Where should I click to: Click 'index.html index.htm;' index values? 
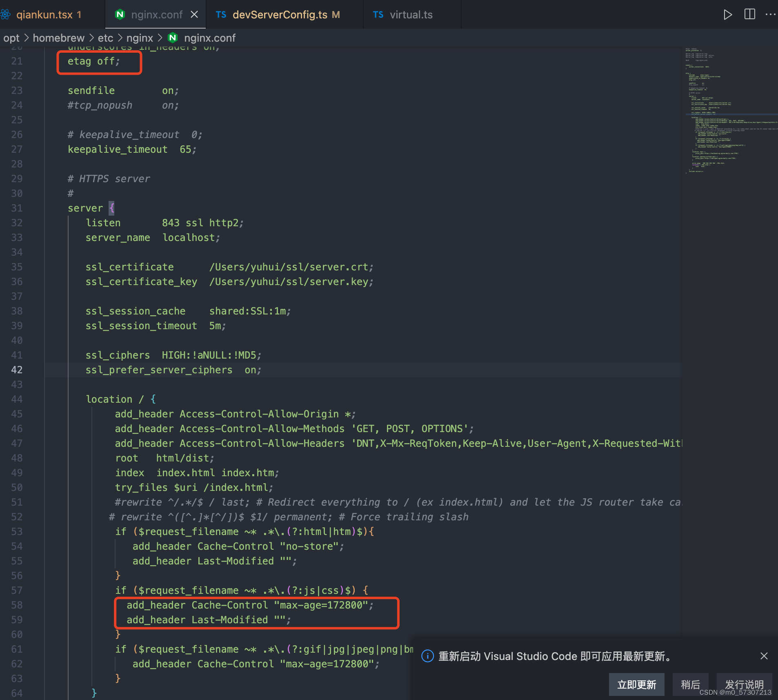(218, 473)
